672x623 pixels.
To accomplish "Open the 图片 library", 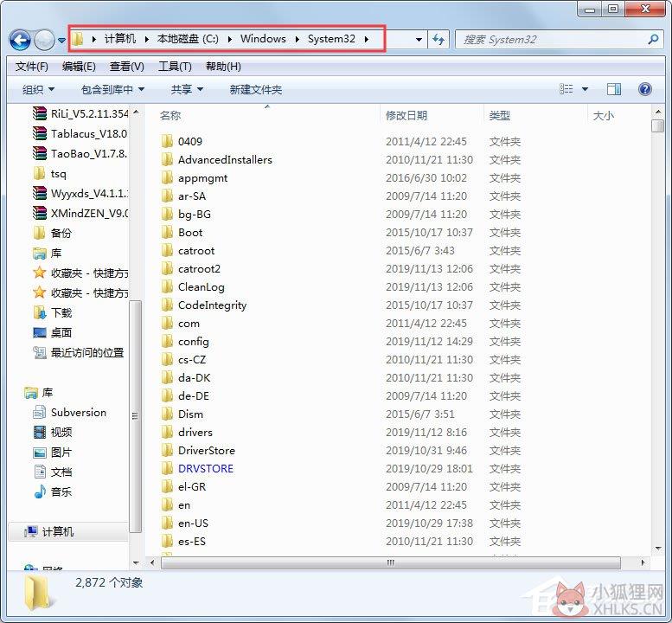I will point(52,453).
